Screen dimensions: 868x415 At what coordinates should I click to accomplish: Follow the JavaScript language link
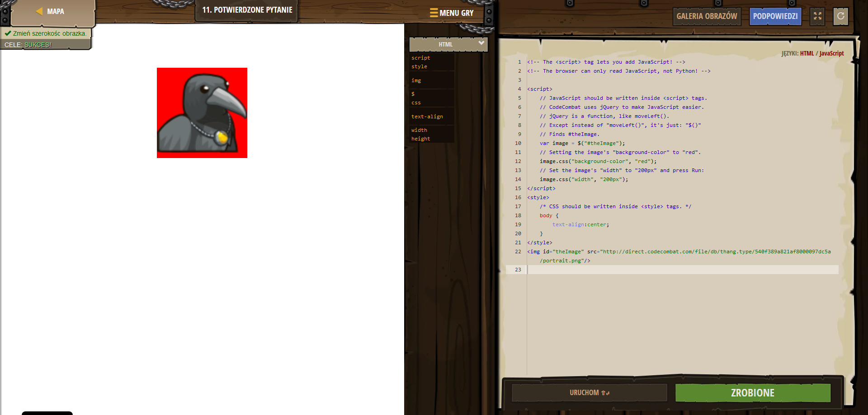click(831, 53)
